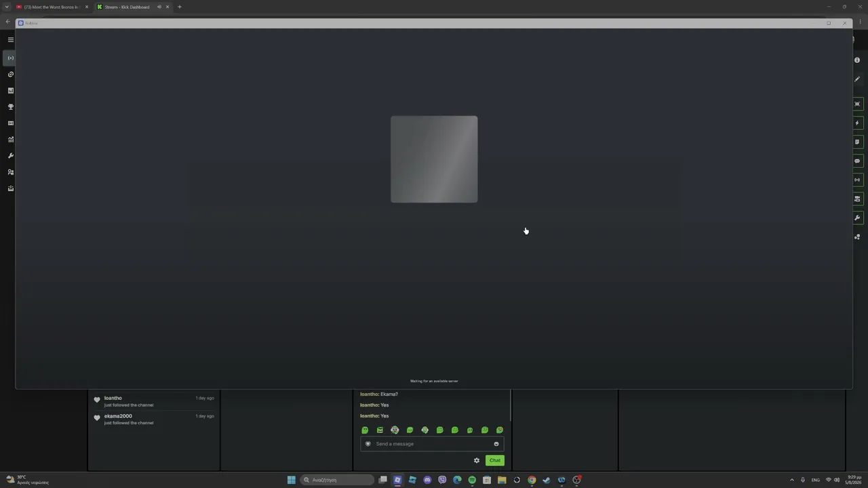Screen dimensions: 868x488
Task: Insert the angry square-faced green emote
Action: (x=380, y=430)
